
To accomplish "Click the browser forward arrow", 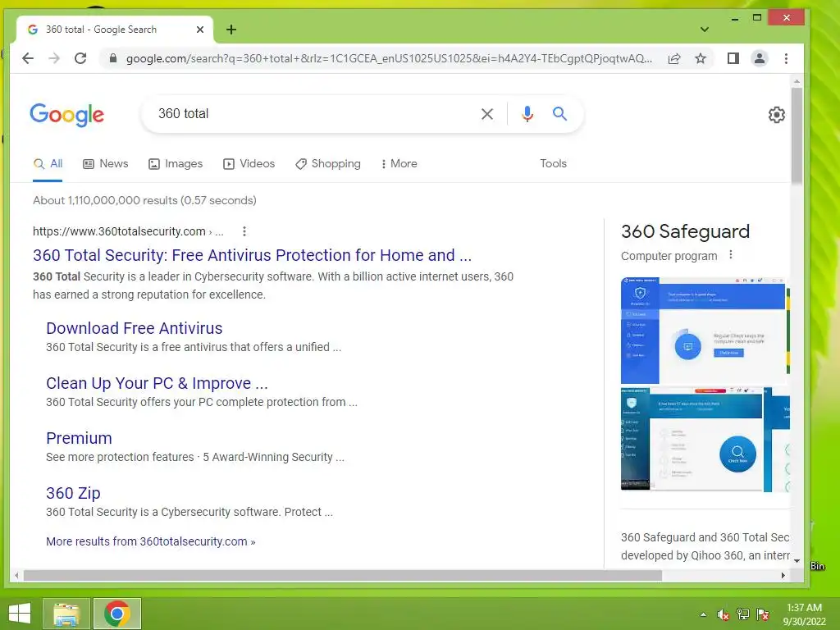I will [54, 58].
